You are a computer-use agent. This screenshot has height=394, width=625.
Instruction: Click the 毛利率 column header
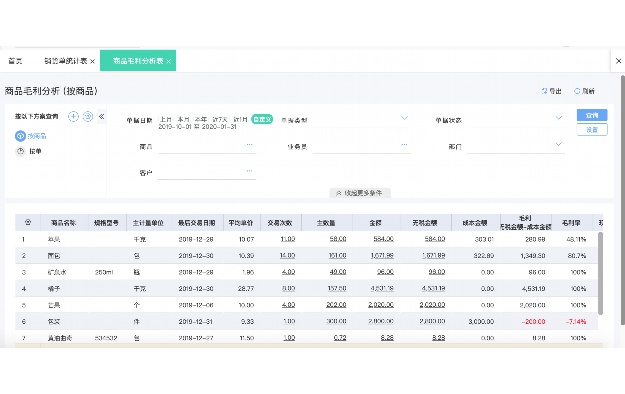(571, 223)
